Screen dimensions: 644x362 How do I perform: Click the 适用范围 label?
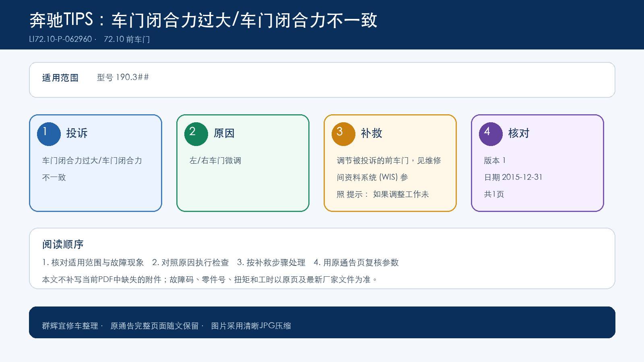pos(60,78)
